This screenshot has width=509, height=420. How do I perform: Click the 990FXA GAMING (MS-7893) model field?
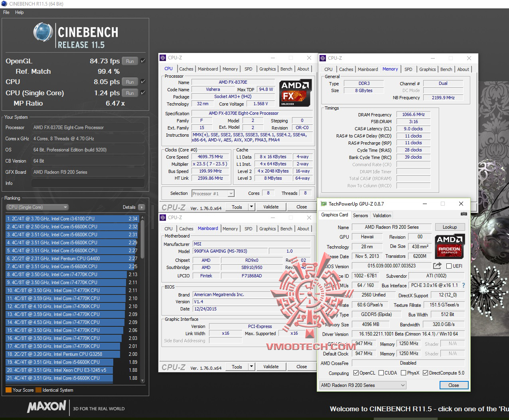(229, 251)
